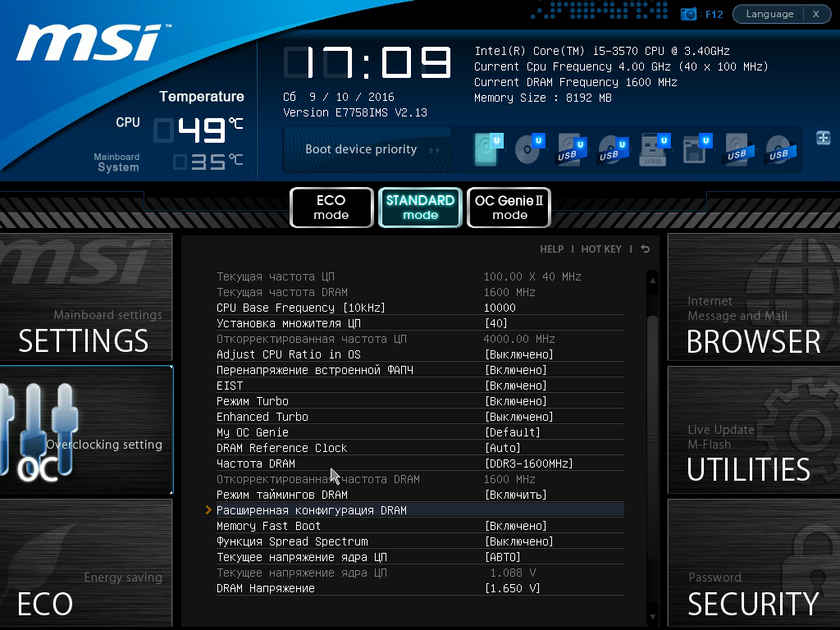
Task: Open the SETTINGS mainboard panel
Action: (x=85, y=297)
